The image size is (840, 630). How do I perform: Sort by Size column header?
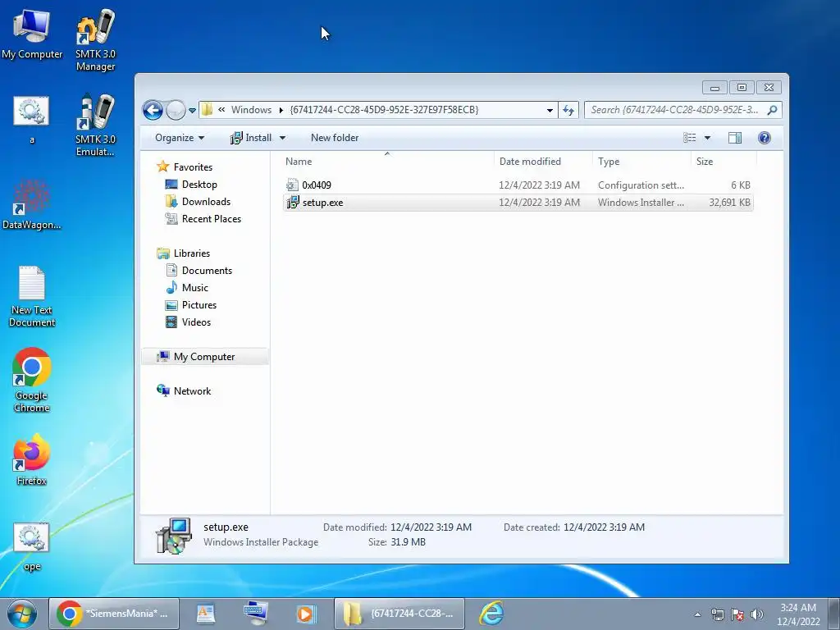click(724, 162)
